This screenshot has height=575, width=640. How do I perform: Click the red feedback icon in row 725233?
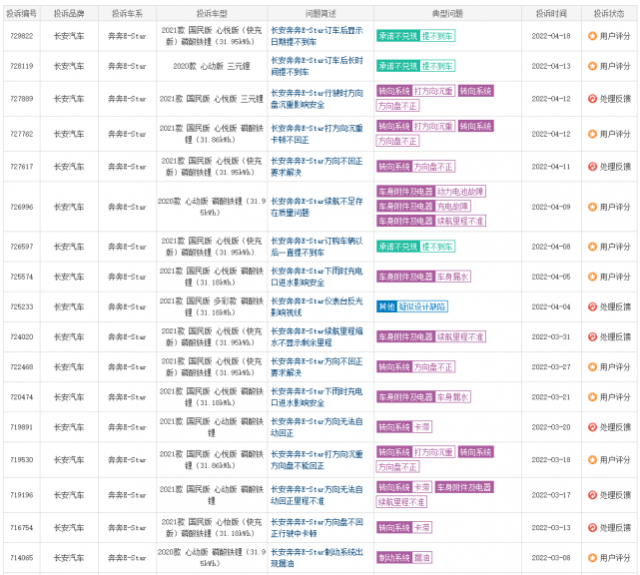point(592,307)
